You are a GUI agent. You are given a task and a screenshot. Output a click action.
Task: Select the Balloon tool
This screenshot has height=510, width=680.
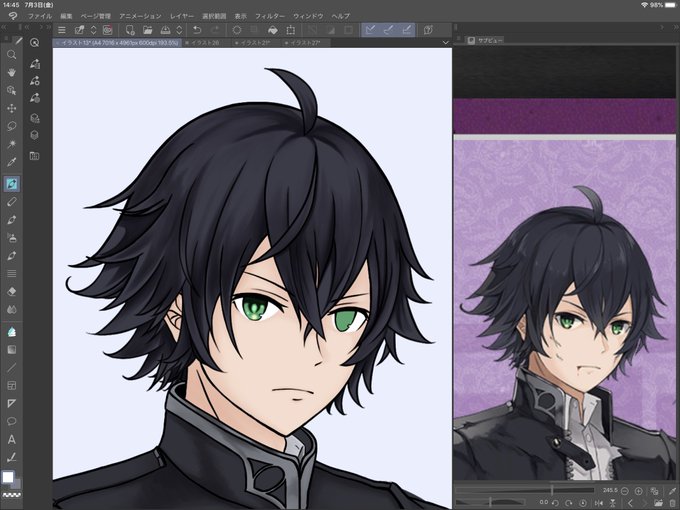12,421
